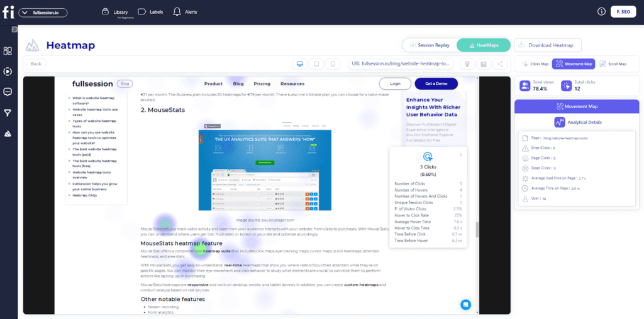Expand the collapsed left sidebar
Screen dimensions: 644x319
14,30
